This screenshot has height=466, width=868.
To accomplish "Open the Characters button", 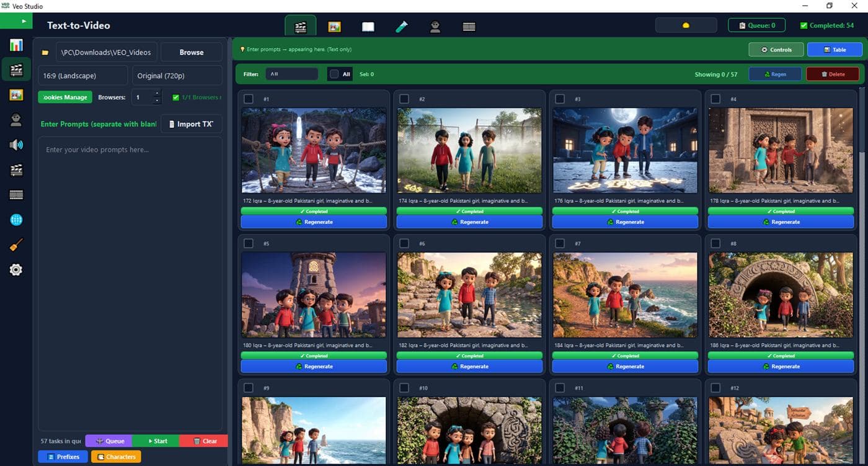I will pos(116,457).
